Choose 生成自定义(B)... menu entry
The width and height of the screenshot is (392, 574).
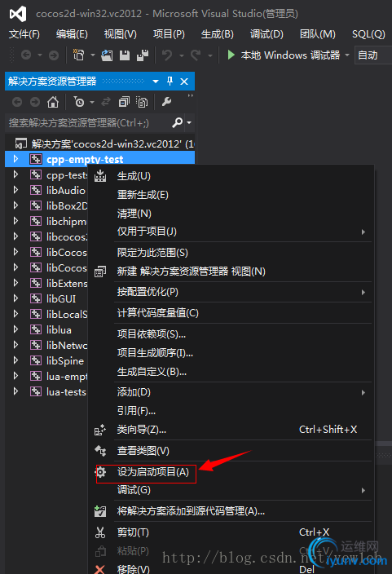point(231,372)
